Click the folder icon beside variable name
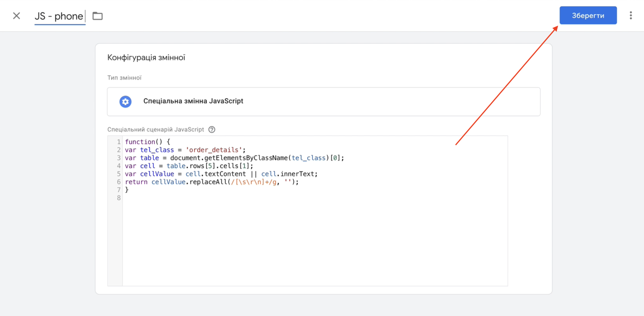644x316 pixels. pyautogui.click(x=97, y=16)
